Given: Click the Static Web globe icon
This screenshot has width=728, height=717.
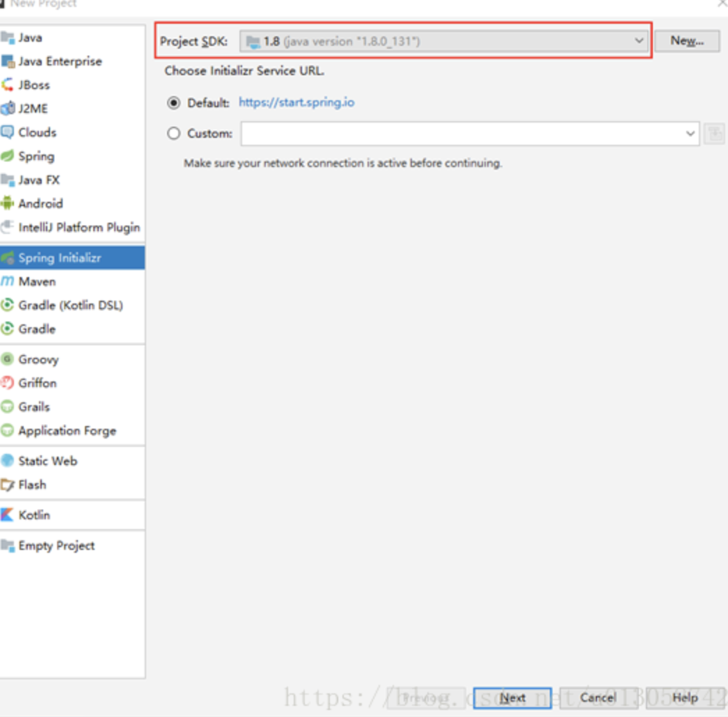Looking at the screenshot, I should (7, 461).
